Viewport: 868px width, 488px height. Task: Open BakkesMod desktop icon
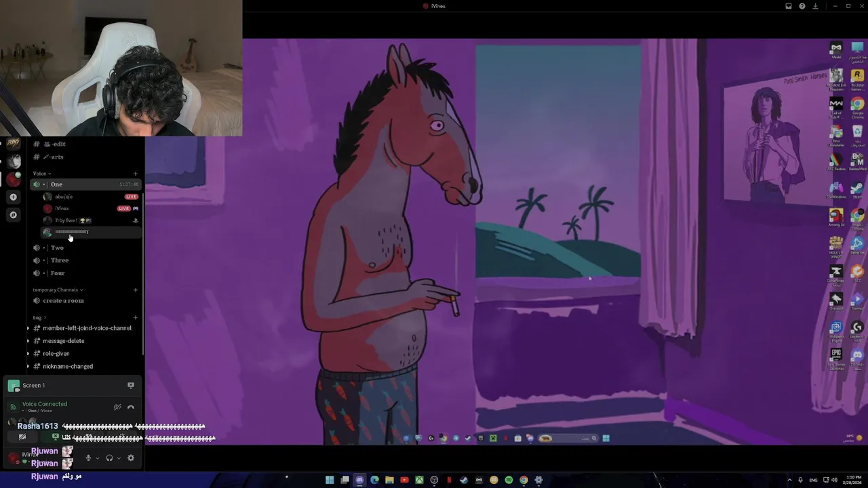pyautogui.click(x=857, y=162)
